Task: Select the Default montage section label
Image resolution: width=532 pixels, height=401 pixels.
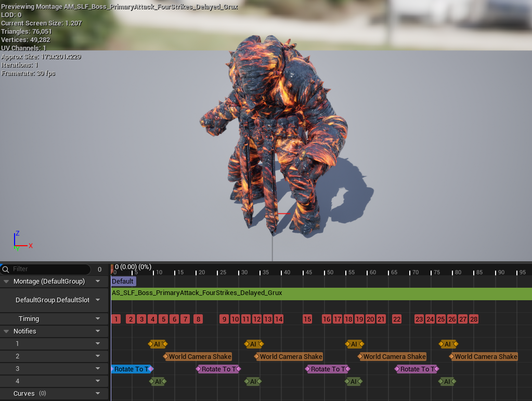Action: [x=123, y=281]
